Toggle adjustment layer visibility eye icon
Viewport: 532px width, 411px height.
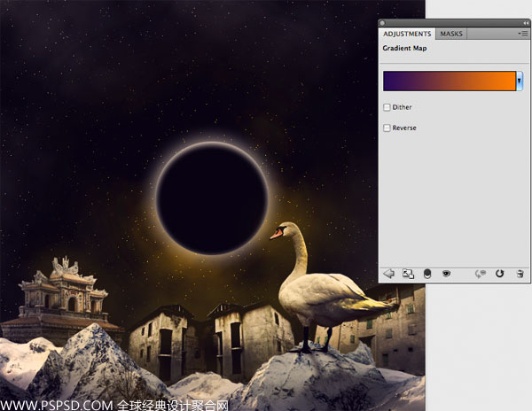pos(447,273)
